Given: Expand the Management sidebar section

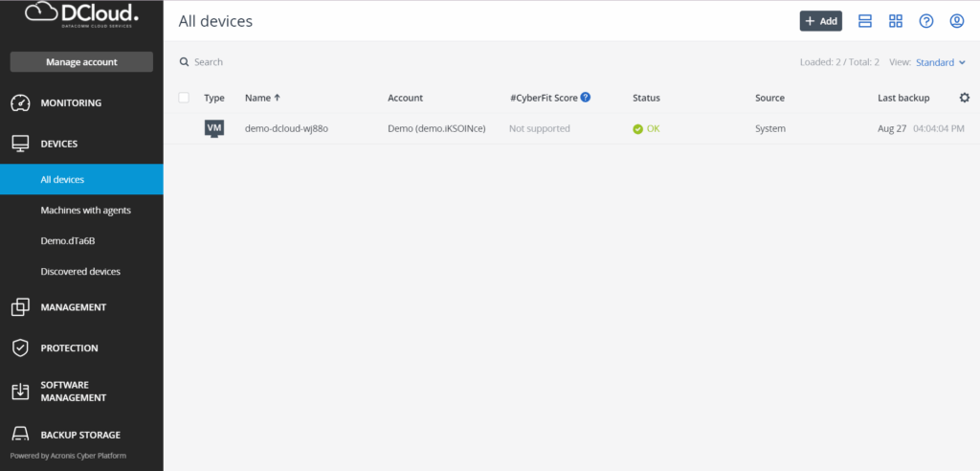Looking at the screenshot, I should (x=73, y=307).
